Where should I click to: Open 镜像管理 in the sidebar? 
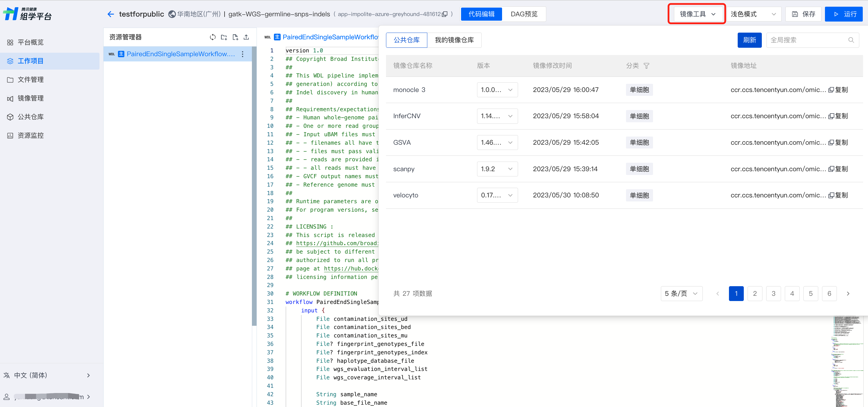[50, 98]
